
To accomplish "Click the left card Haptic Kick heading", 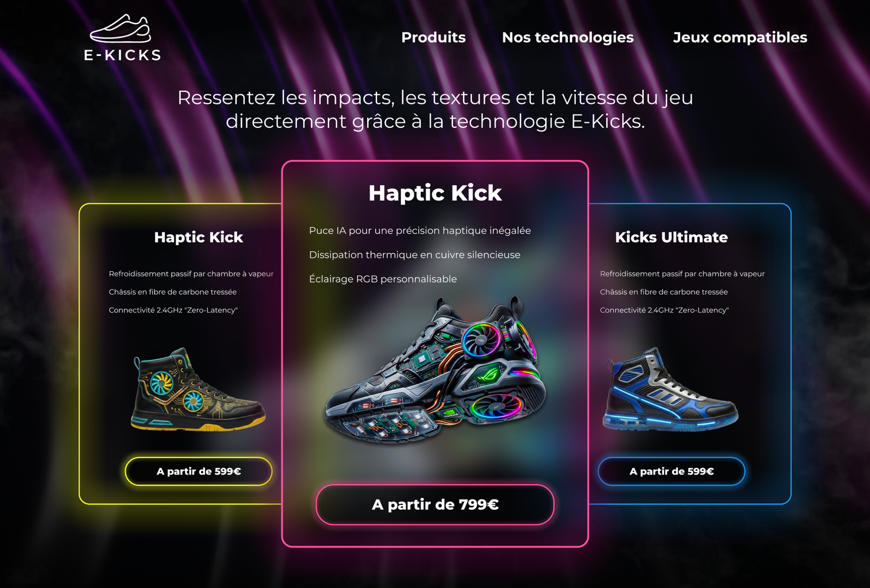I will coord(198,237).
